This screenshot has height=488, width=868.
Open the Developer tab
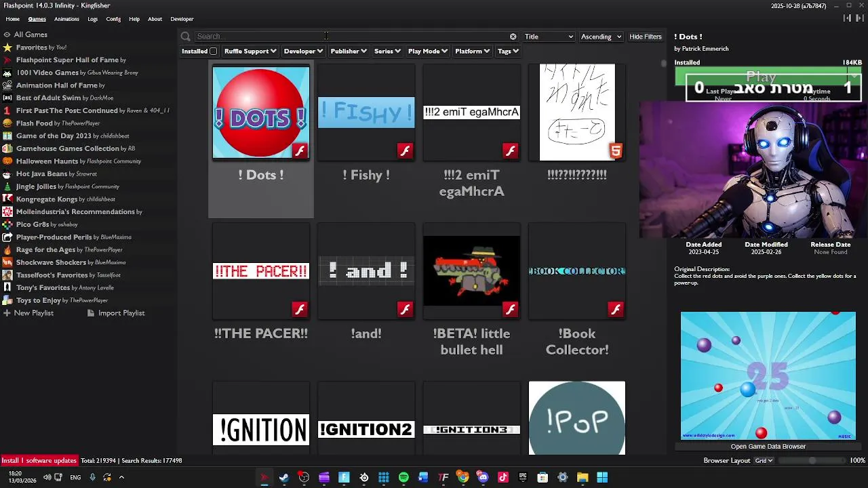182,19
